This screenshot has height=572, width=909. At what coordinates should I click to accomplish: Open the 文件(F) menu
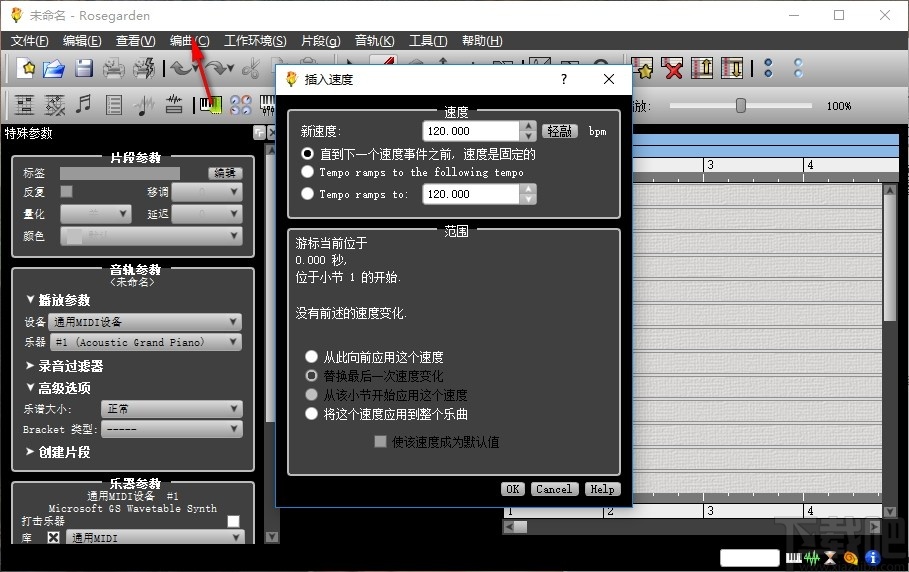click(x=30, y=41)
